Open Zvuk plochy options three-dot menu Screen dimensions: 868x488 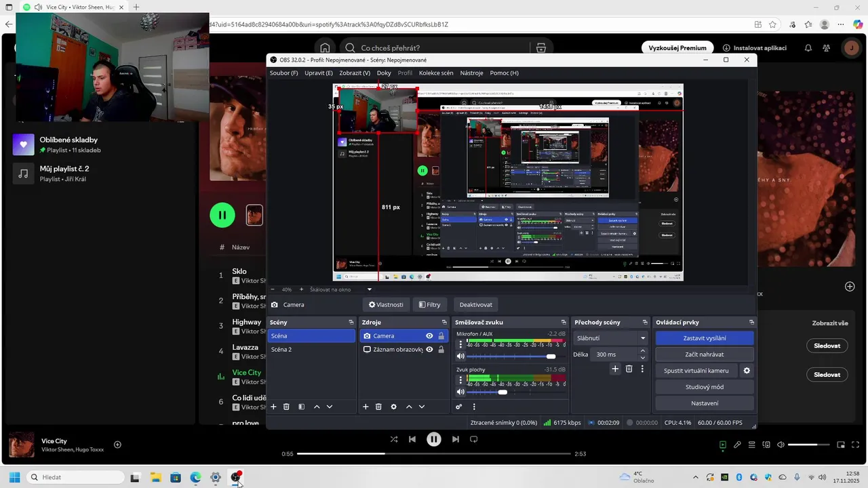[461, 380]
